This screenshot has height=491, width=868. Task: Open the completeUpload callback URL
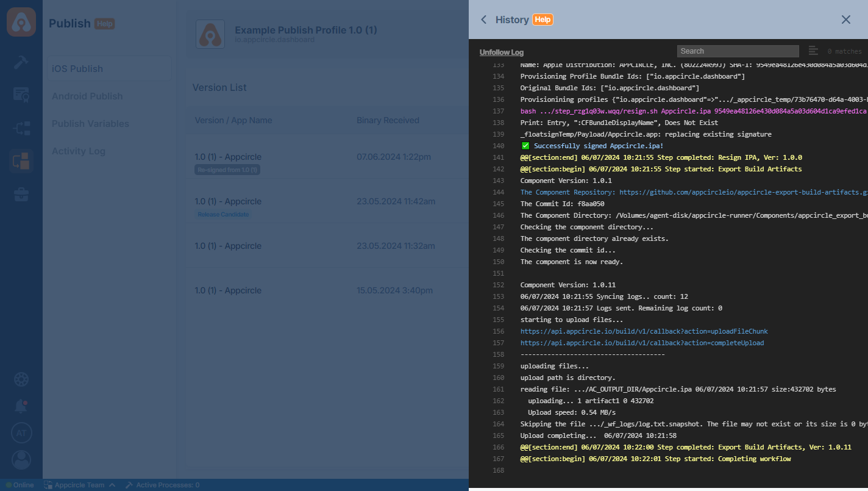[642, 343]
